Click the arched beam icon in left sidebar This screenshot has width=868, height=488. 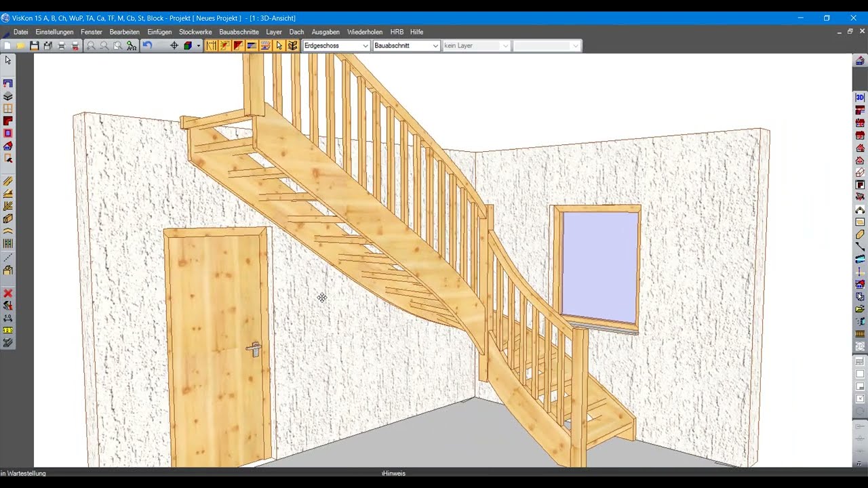coord(8,230)
